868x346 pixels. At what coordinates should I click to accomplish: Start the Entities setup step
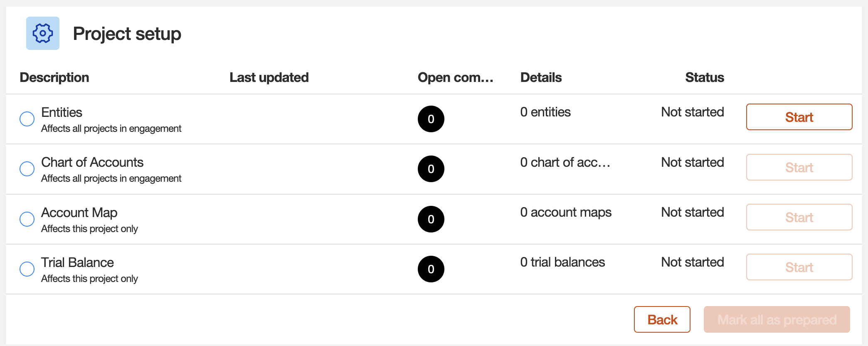[799, 117]
